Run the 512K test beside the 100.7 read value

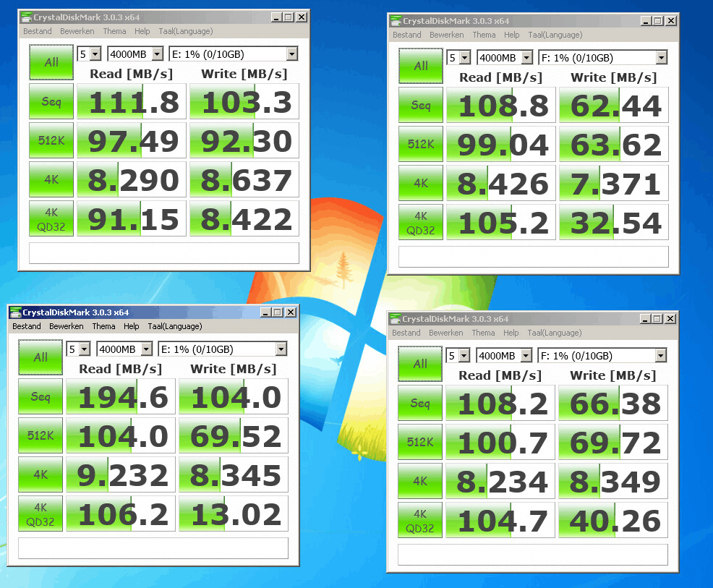coord(419,442)
